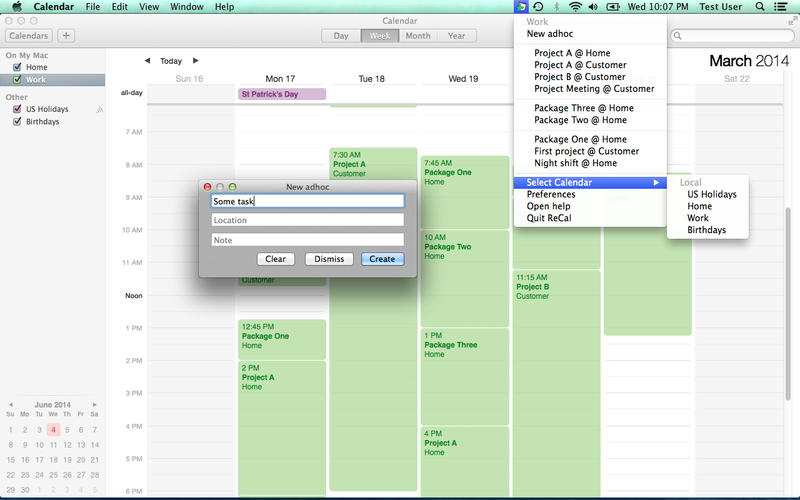The height and width of the screenshot is (500, 800).
Task: Select June 4 in mini calendar
Action: tap(53, 430)
